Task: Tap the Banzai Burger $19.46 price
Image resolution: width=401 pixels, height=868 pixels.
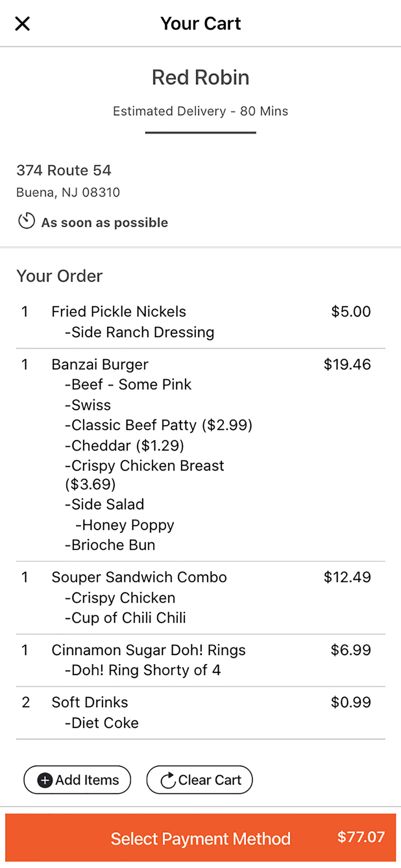Action: tap(347, 365)
